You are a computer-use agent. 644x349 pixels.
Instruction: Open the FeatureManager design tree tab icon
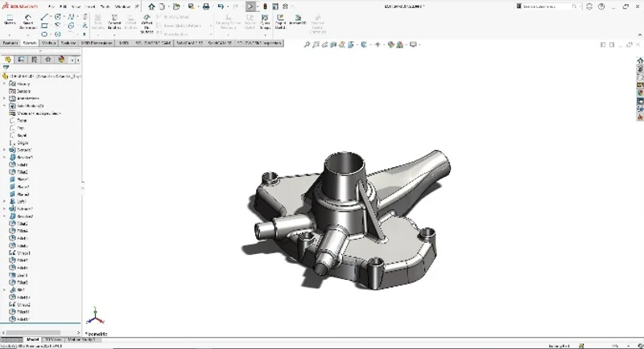point(8,60)
